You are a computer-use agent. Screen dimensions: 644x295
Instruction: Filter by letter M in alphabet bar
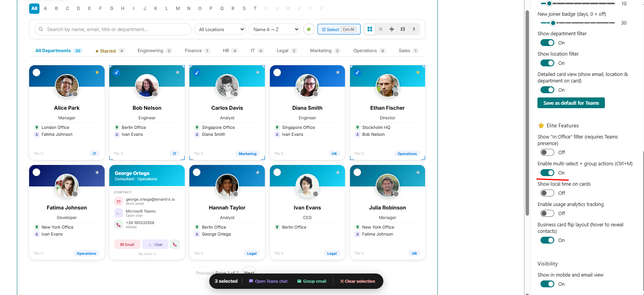[177, 8]
